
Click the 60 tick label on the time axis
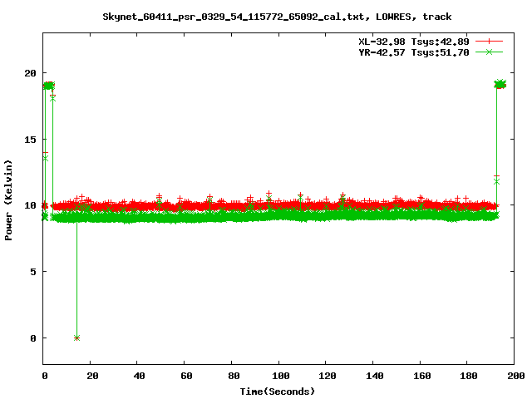click(185, 376)
